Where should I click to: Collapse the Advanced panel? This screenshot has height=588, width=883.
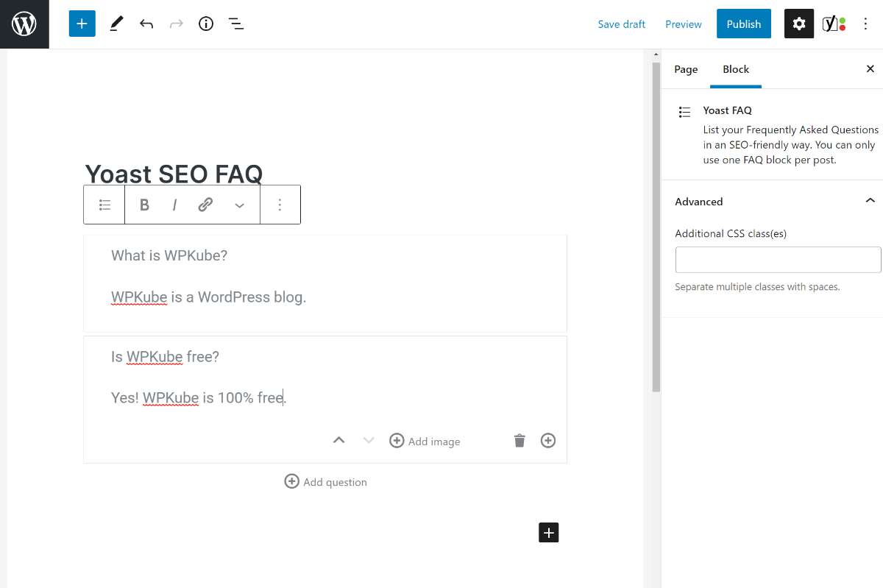tap(870, 201)
